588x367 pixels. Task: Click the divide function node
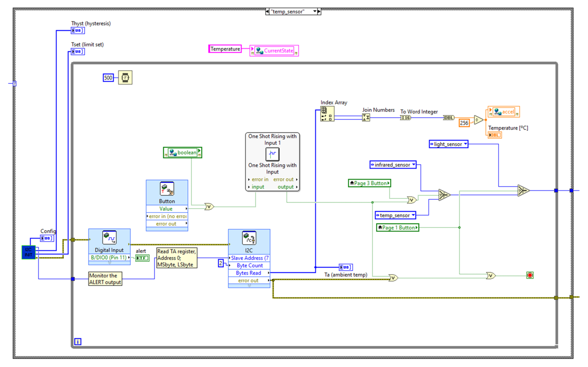[x=478, y=120]
